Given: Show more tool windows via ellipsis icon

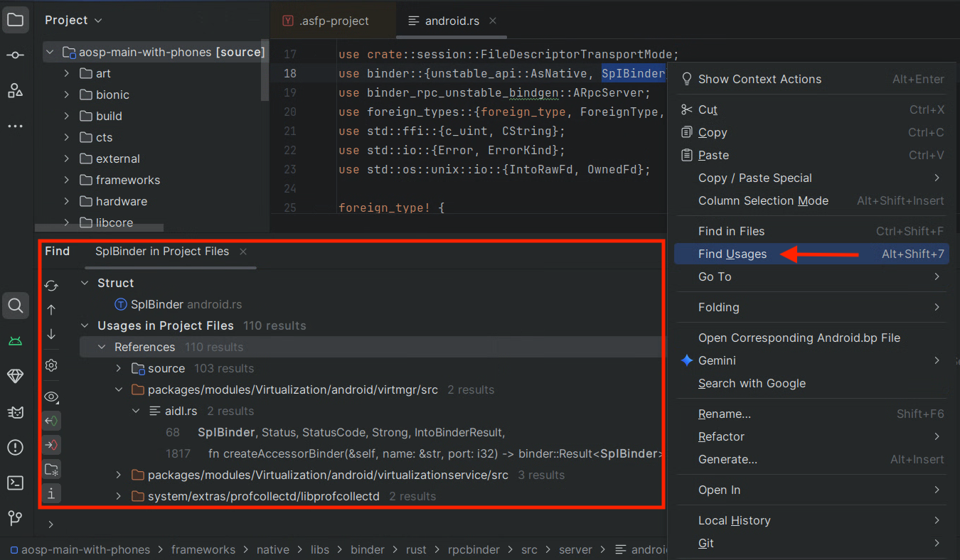Looking at the screenshot, I should [x=16, y=126].
